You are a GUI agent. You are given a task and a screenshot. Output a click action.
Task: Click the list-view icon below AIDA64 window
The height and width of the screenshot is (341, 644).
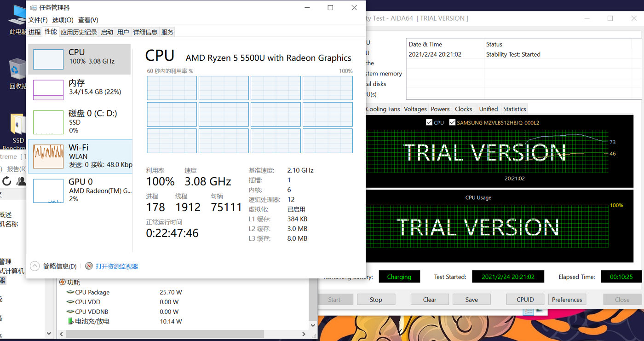pyautogui.click(x=528, y=311)
